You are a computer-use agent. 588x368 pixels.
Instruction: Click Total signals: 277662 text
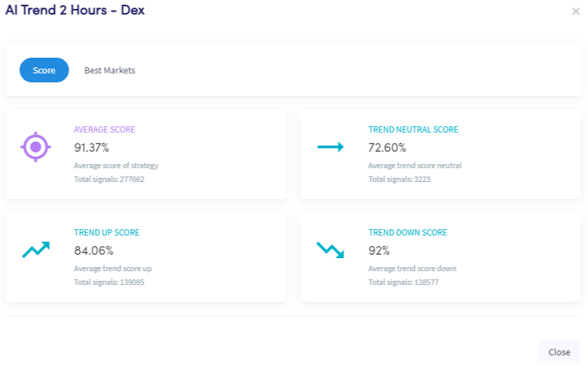coord(109,179)
